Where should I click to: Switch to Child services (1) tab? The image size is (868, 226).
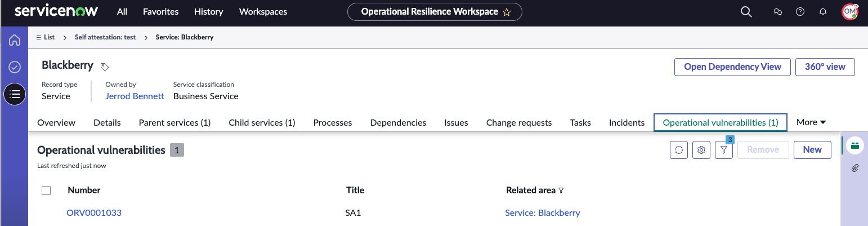pos(262,122)
